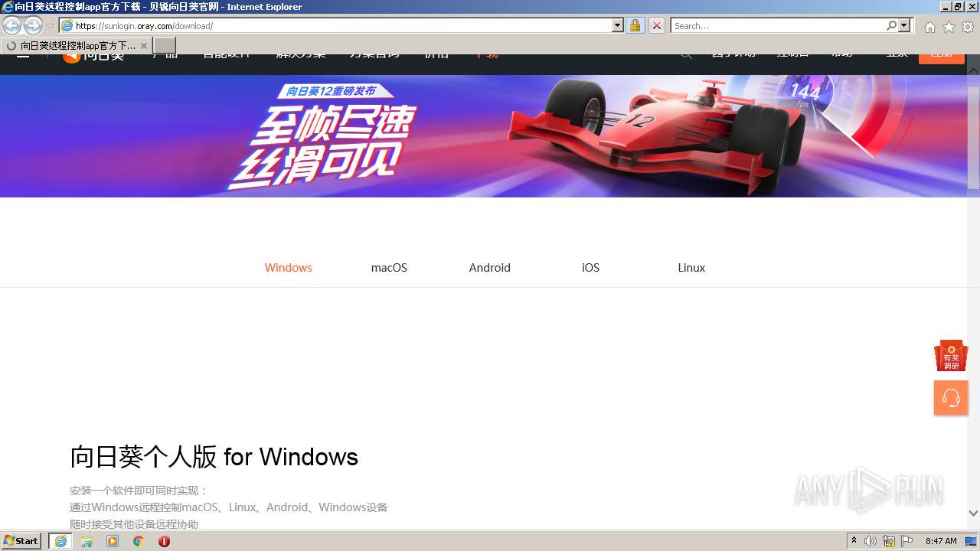Go back with the IE back arrow
Image resolution: width=980 pixels, height=551 pixels.
click(11, 25)
